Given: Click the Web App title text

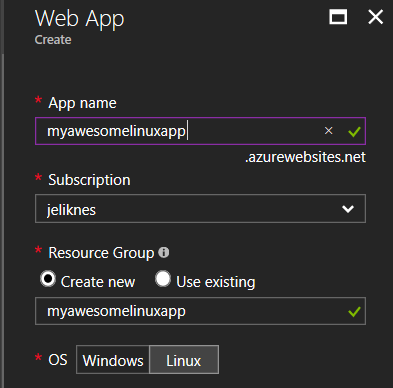Looking at the screenshot, I should click(x=80, y=19).
